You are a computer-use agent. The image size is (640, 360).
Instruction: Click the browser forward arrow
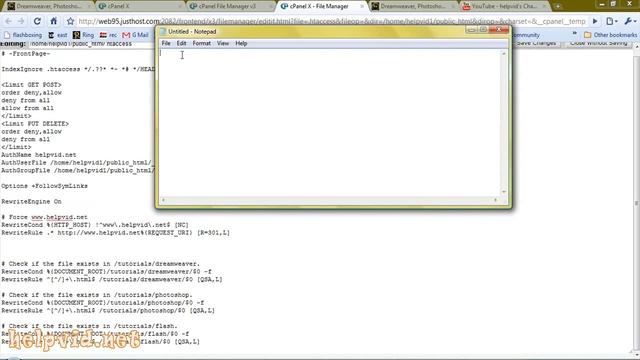coord(21,21)
